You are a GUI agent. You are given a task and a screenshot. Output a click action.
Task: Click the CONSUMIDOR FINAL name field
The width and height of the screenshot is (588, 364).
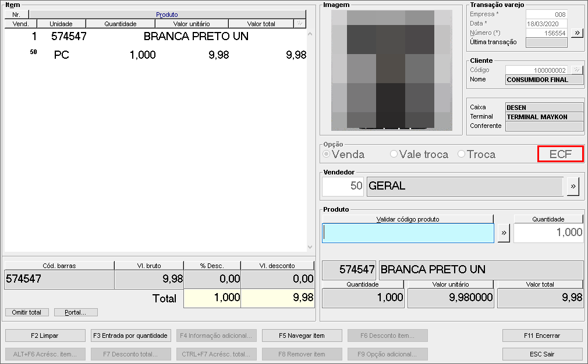coord(544,80)
